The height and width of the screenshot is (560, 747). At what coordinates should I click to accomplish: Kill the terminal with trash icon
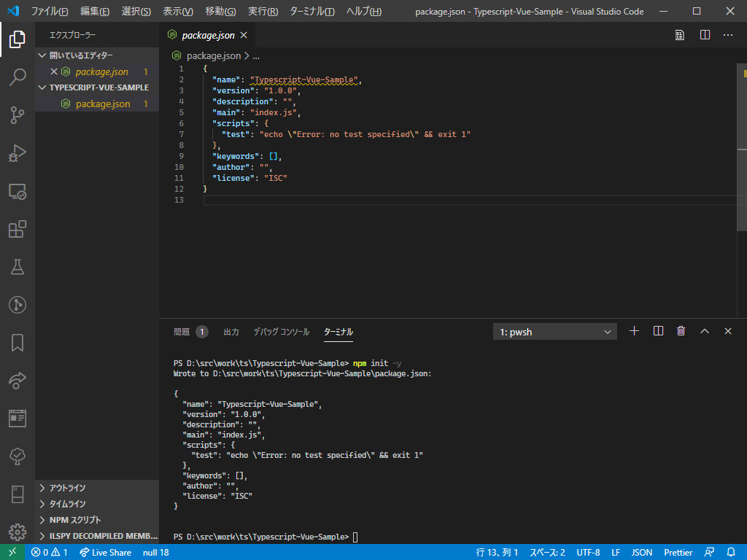(681, 331)
